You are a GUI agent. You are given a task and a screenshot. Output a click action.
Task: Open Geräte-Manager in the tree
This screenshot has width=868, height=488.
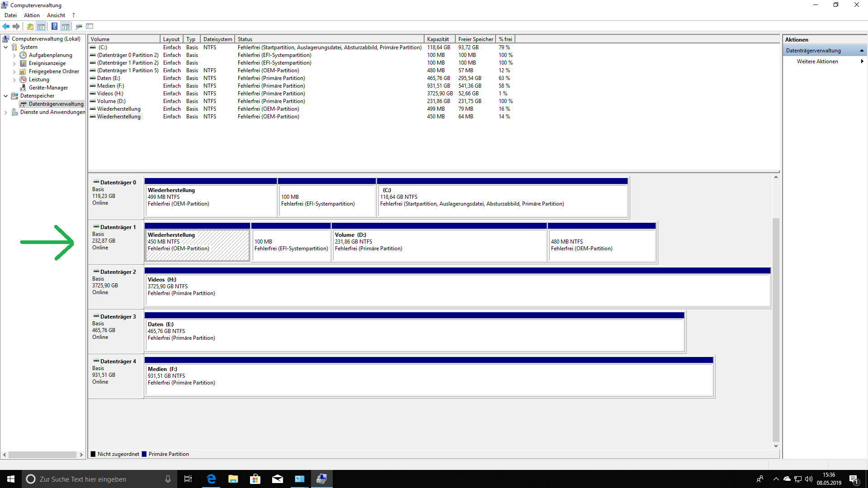point(48,88)
